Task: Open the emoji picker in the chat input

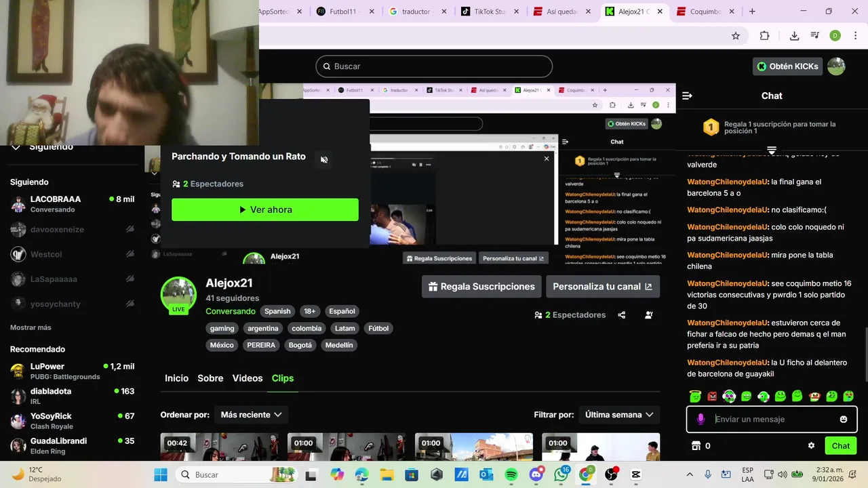Action: (844, 419)
